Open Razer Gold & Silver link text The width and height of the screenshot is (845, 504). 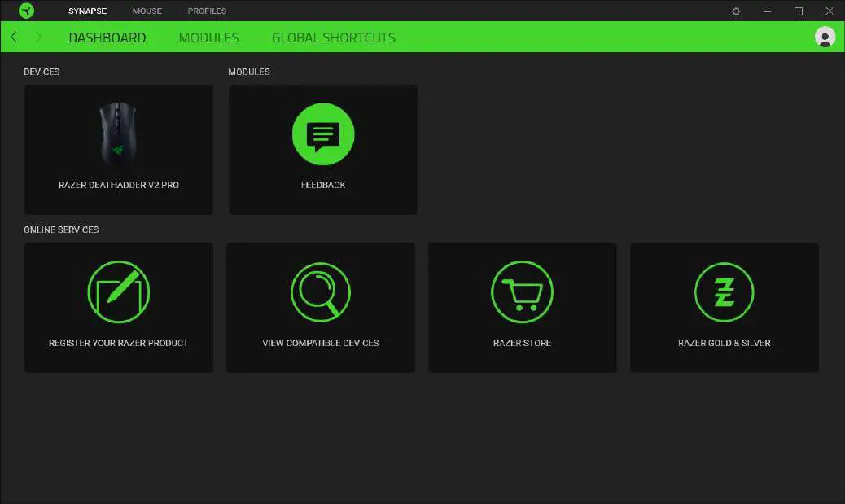(x=725, y=343)
